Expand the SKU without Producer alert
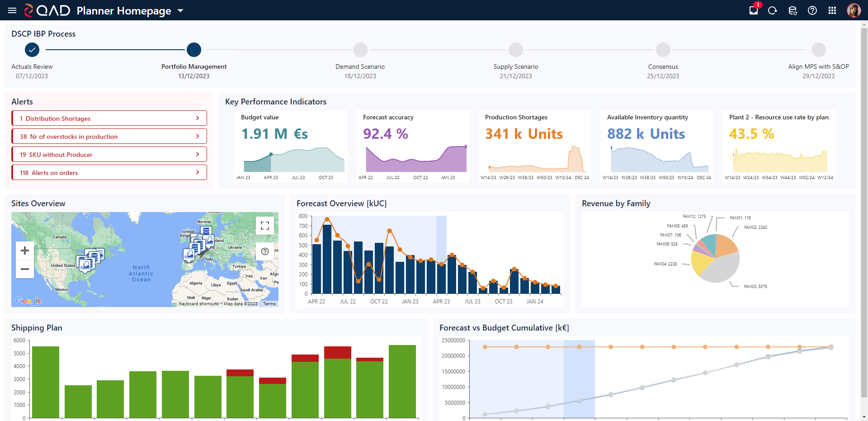The width and height of the screenshot is (868, 421). [x=109, y=155]
